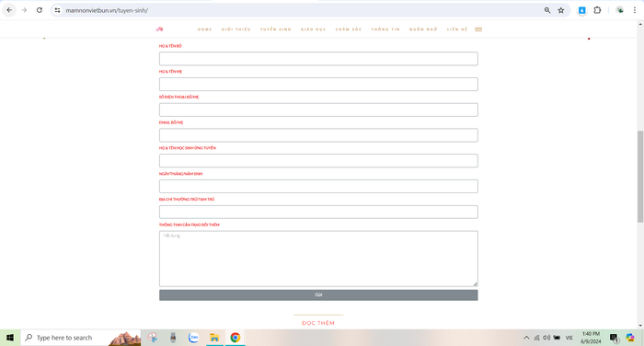Check the battery tray icon

(557, 338)
